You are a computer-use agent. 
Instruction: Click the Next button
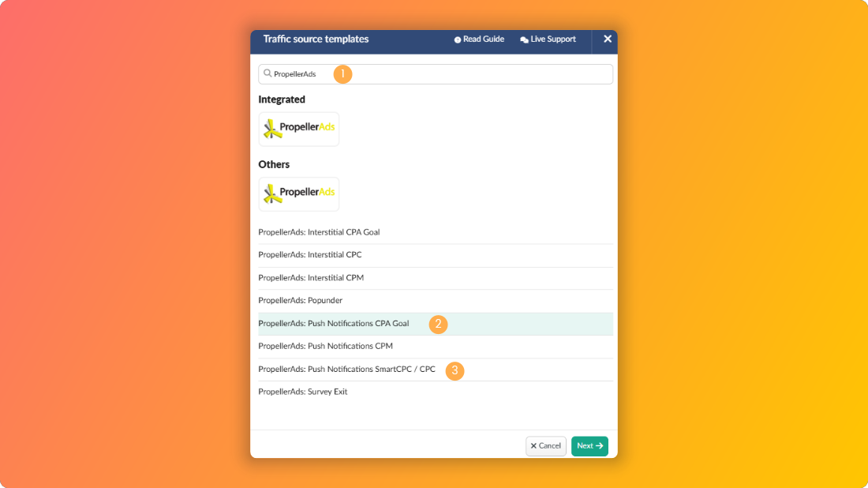point(589,446)
